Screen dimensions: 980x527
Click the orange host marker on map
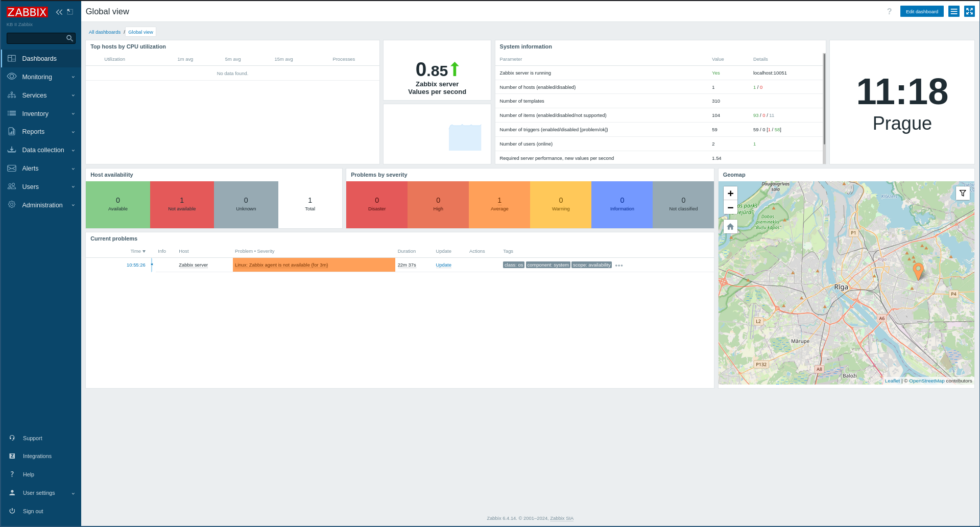coord(918,271)
